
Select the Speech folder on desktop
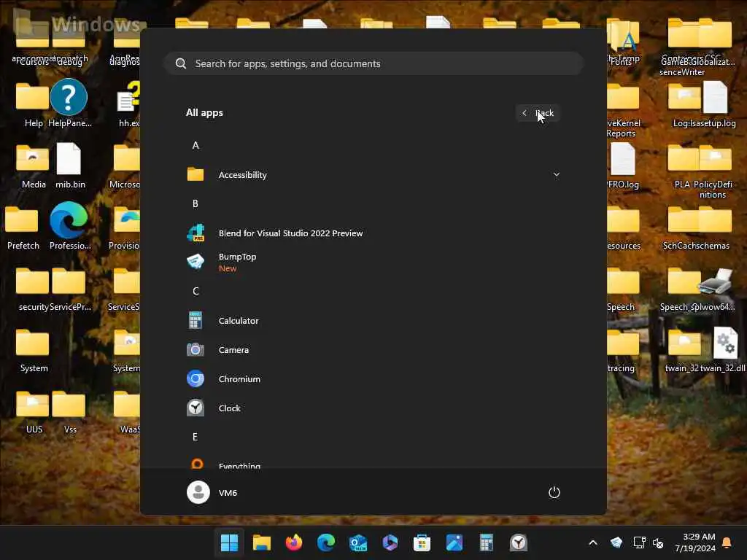coord(622,289)
